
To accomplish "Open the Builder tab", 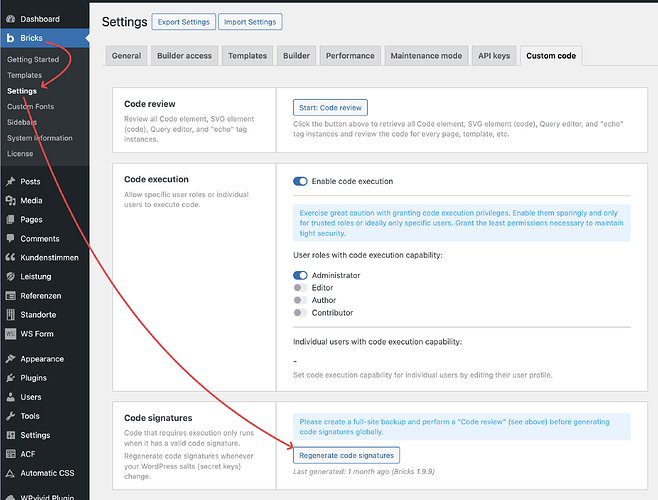I will pos(296,56).
